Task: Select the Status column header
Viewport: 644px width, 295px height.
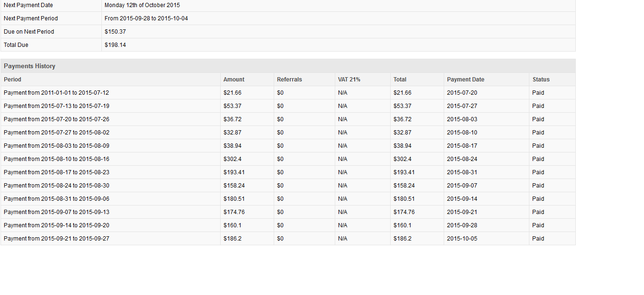Action: point(541,80)
